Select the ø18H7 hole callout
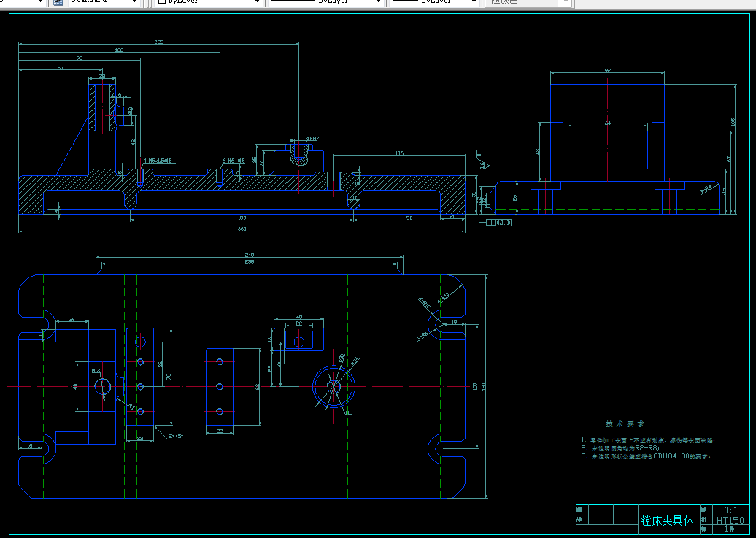This screenshot has width=756, height=538. pos(312,139)
